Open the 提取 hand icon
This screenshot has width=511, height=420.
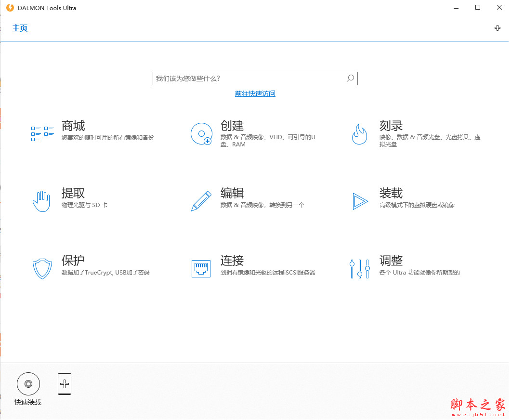41,201
